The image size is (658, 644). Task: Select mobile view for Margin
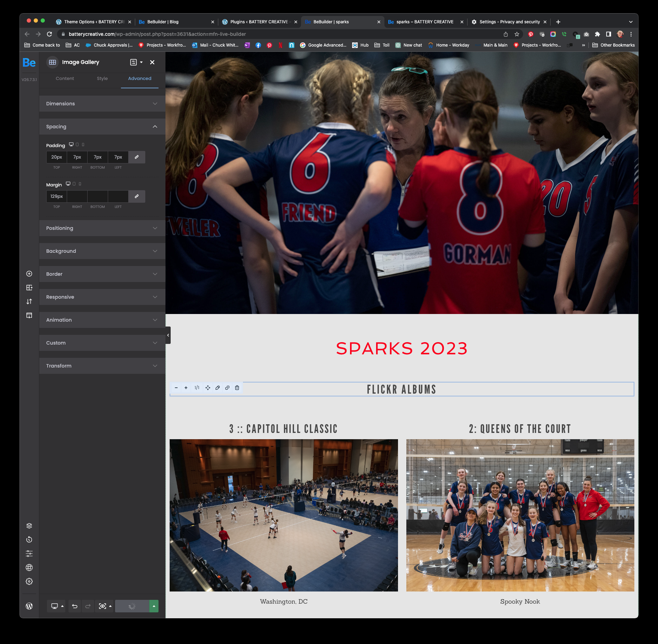[x=80, y=184]
